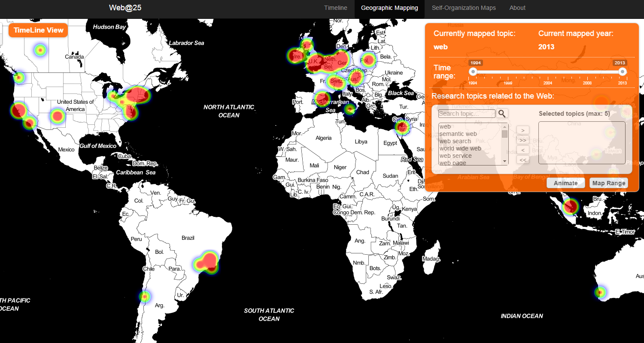
Task: Click the scroll-down arrow of topics list
Action: click(x=505, y=161)
